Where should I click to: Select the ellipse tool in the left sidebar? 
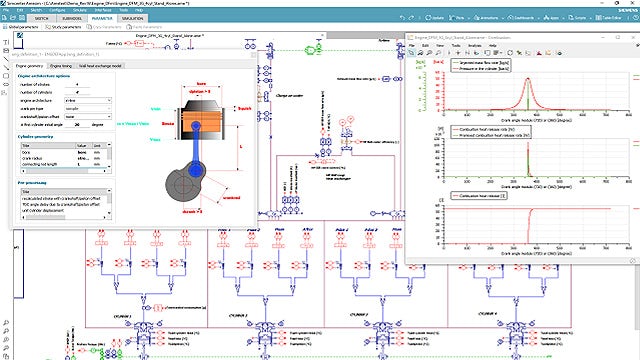(6, 84)
